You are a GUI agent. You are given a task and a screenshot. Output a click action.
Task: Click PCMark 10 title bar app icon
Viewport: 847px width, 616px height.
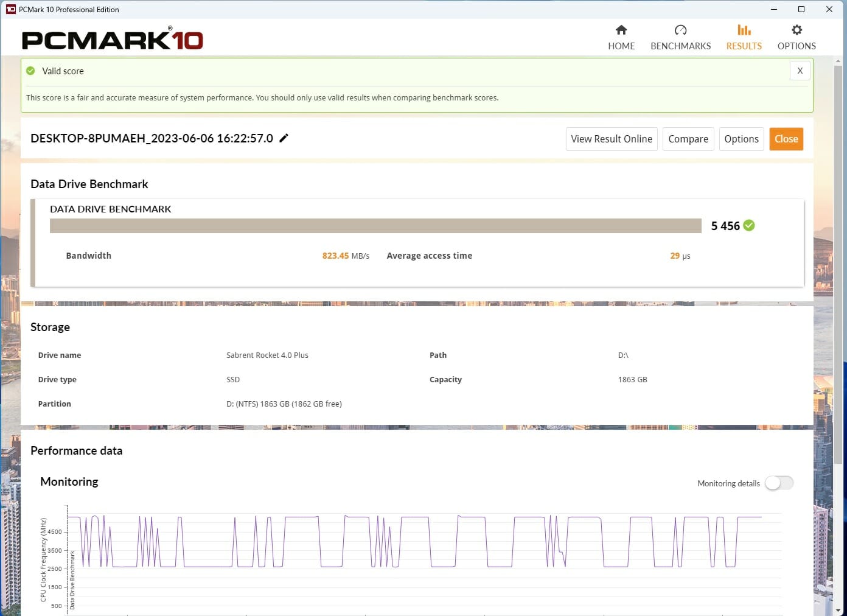click(x=10, y=9)
